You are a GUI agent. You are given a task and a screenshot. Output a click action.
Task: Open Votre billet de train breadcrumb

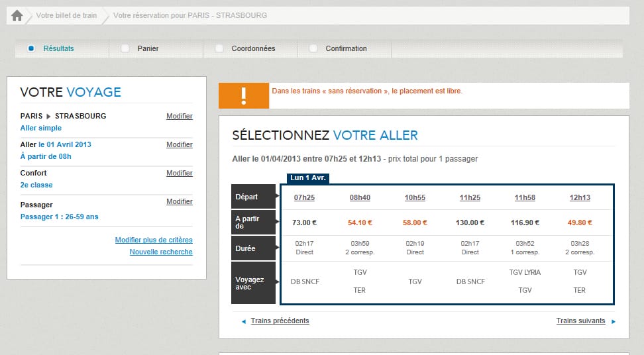66,16
